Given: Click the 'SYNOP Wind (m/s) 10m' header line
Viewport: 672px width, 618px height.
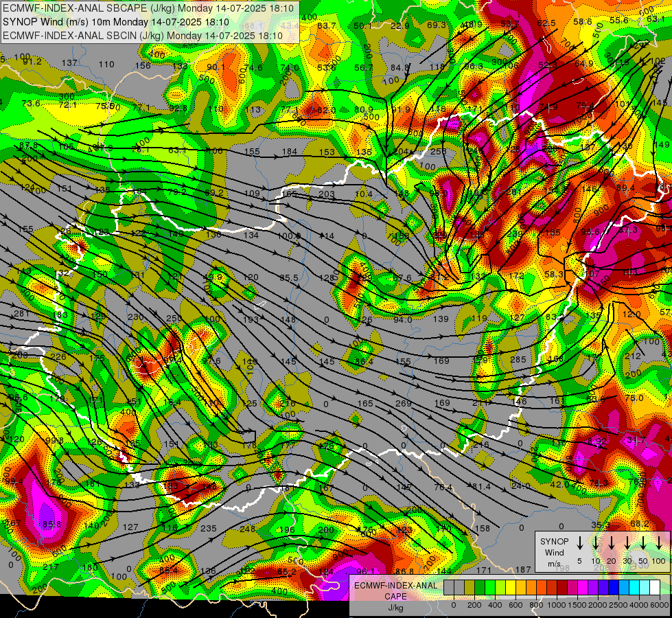Looking at the screenshot, I should 116,22.
